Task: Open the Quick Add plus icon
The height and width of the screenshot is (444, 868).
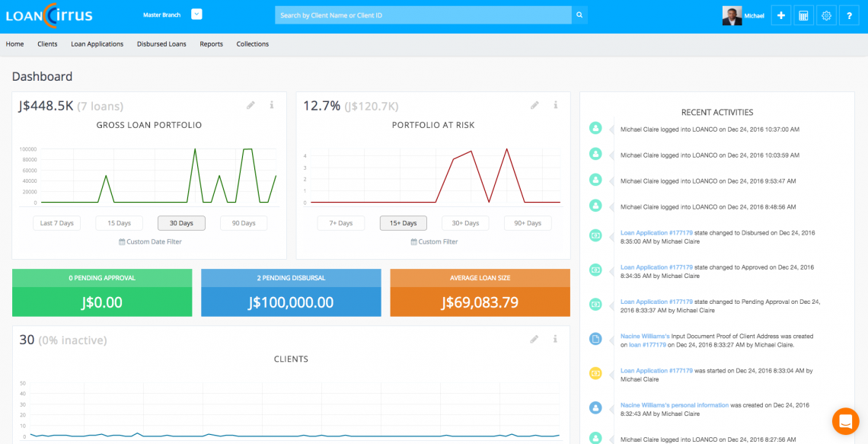Action: pos(780,15)
